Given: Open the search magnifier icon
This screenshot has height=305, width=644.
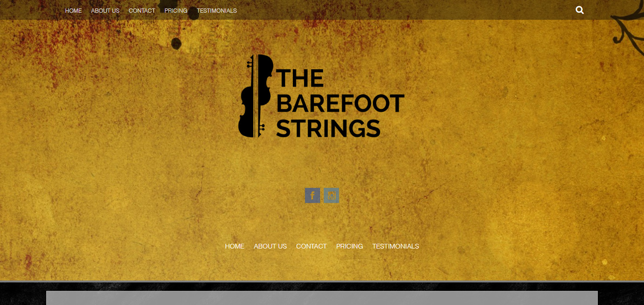Looking at the screenshot, I should (x=580, y=10).
